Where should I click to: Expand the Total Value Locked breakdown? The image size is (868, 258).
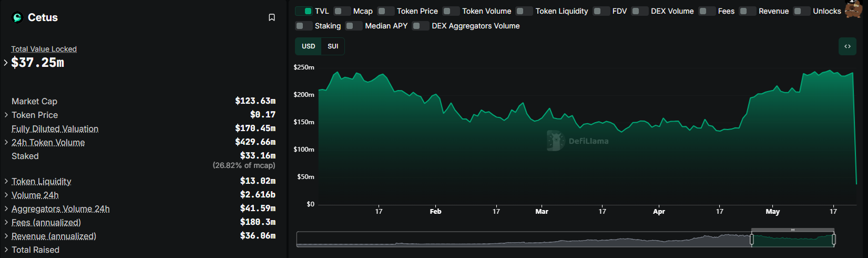coord(6,63)
